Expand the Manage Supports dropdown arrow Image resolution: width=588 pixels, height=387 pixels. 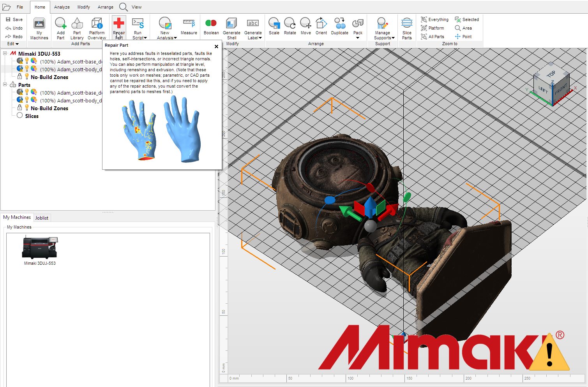coord(393,38)
